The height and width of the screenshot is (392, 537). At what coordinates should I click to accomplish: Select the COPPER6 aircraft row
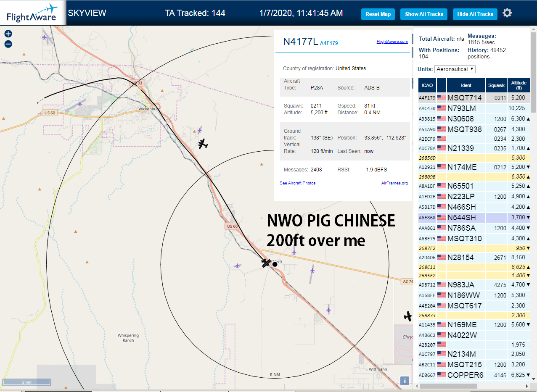coord(474,375)
